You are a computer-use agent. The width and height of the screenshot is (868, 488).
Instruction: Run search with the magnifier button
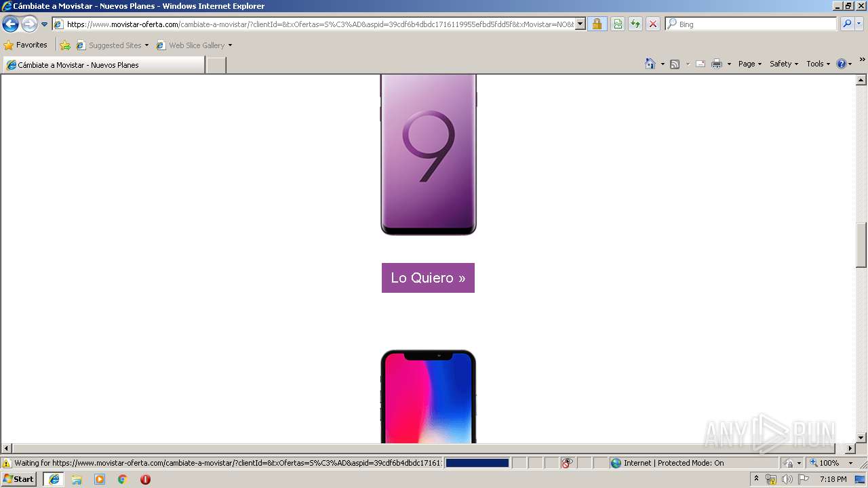tap(847, 24)
